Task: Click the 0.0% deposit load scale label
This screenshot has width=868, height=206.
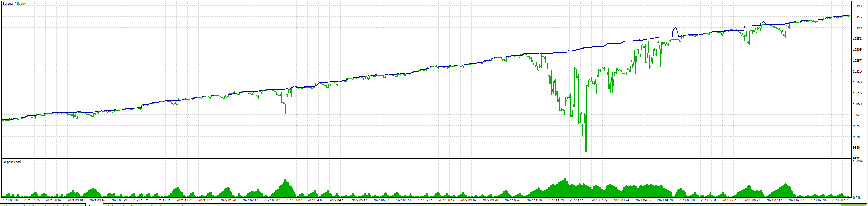Action: [857, 197]
